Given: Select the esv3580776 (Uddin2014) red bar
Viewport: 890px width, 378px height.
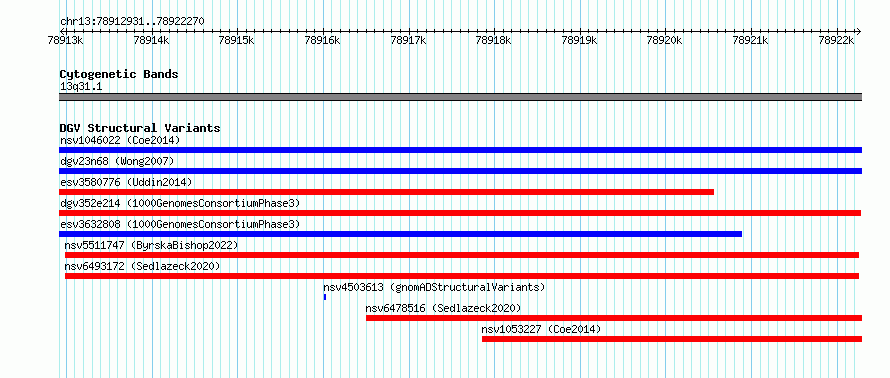Looking at the screenshot, I should (x=387, y=192).
